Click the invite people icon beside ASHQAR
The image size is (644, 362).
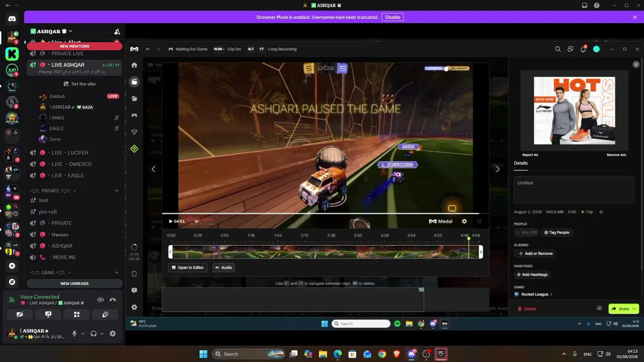(117, 32)
